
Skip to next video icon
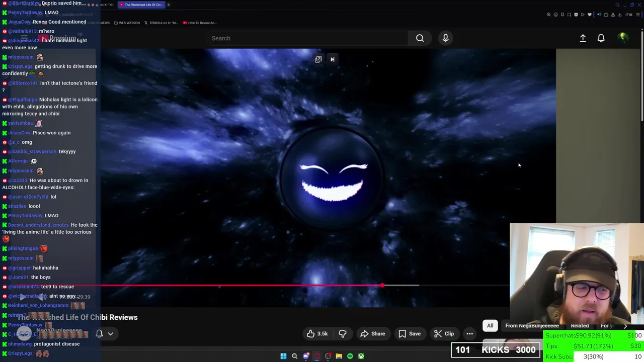[x=332, y=59]
